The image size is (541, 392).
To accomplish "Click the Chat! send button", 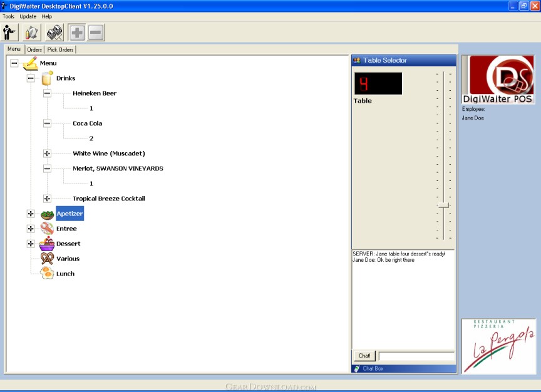I will (364, 356).
